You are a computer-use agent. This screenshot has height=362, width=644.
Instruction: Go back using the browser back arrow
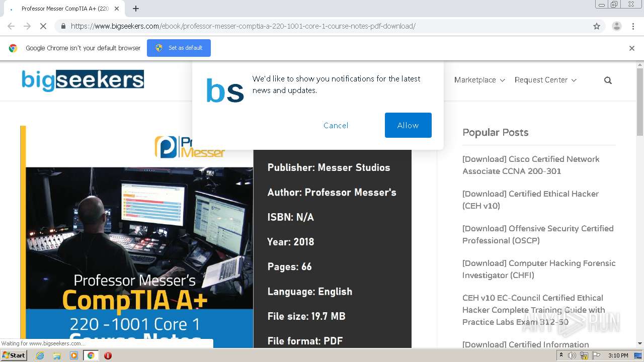(11, 26)
